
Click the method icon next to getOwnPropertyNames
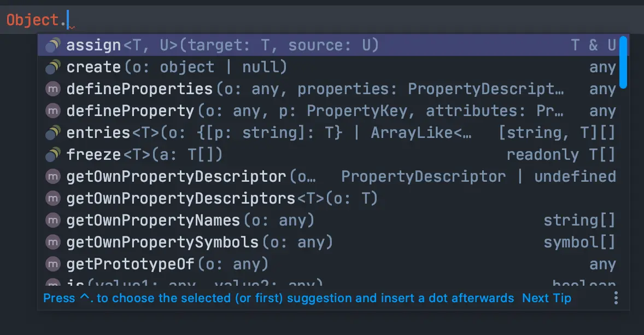[x=52, y=221]
